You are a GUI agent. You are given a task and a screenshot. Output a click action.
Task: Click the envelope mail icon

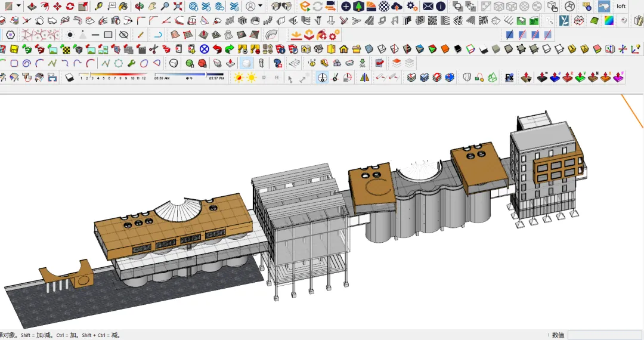click(428, 6)
